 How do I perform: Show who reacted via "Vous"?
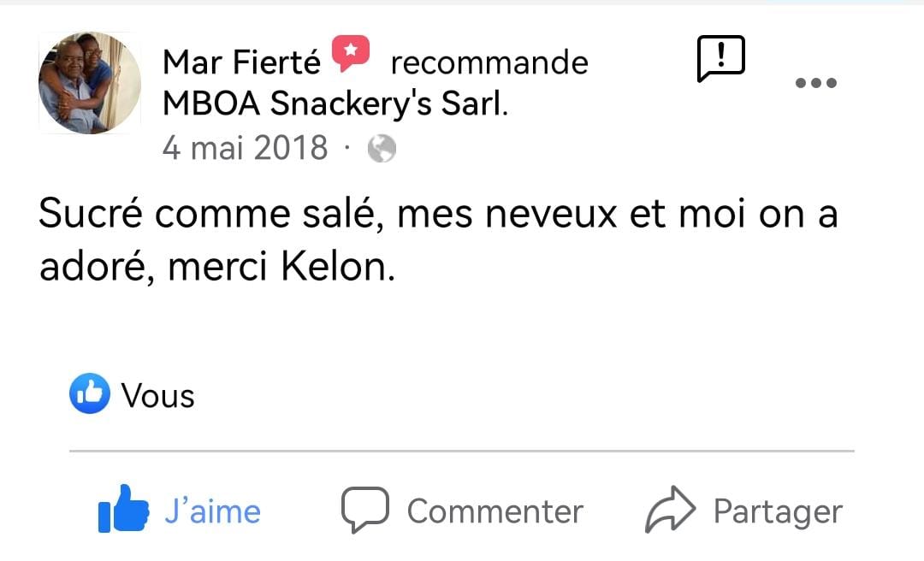[158, 396]
